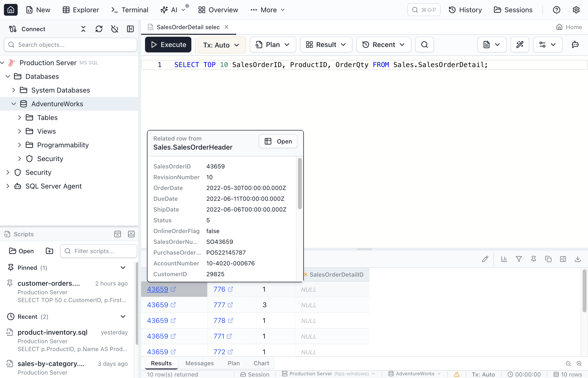Download results with export icon
Image resolution: width=588 pixels, height=378 pixels.
(x=578, y=259)
